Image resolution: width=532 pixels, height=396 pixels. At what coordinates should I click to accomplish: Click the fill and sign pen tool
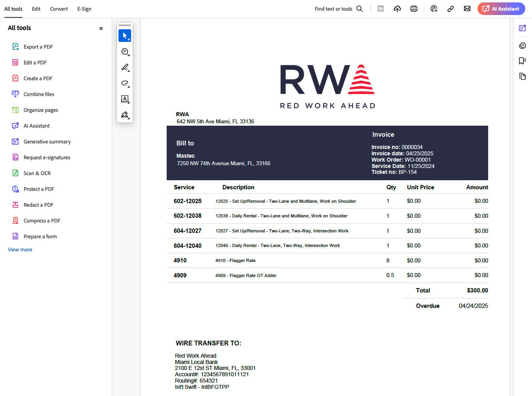point(124,115)
